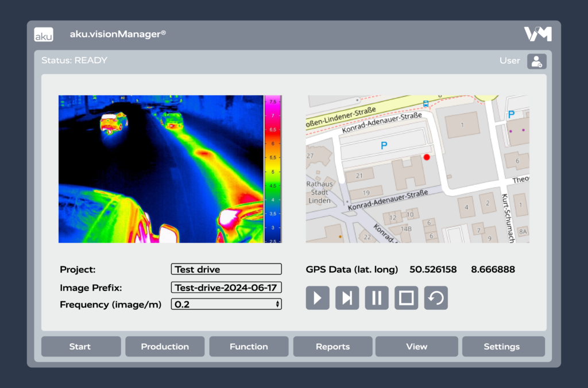Click the Project name input field
The height and width of the screenshot is (388, 588).
pos(226,269)
